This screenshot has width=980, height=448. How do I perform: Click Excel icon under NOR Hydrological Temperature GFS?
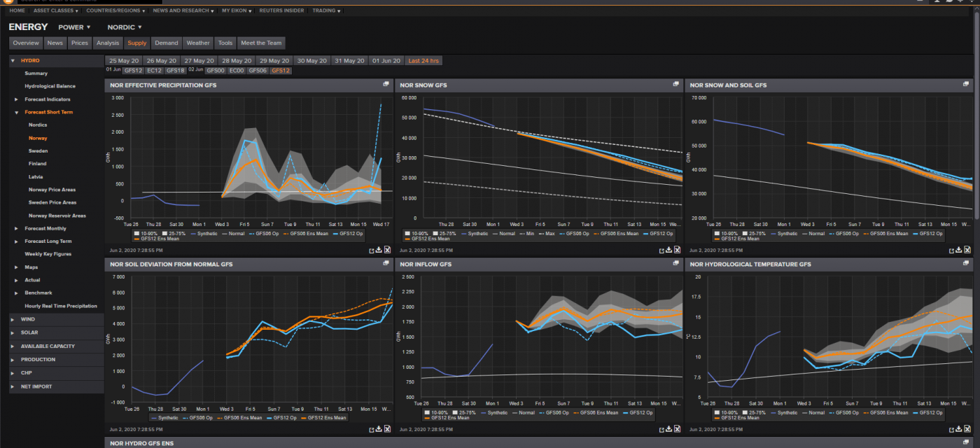click(969, 428)
